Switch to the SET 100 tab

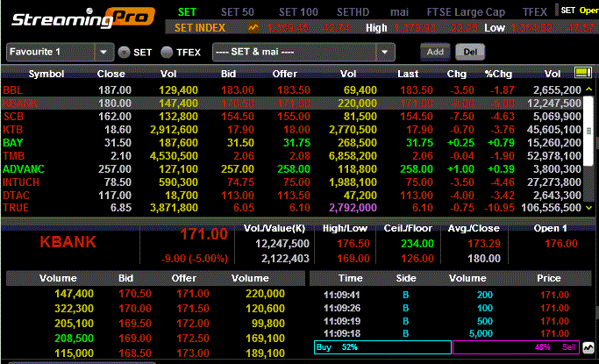tap(298, 11)
